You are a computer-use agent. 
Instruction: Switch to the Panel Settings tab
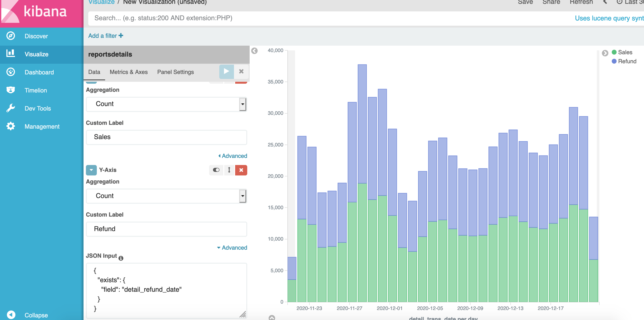(175, 72)
